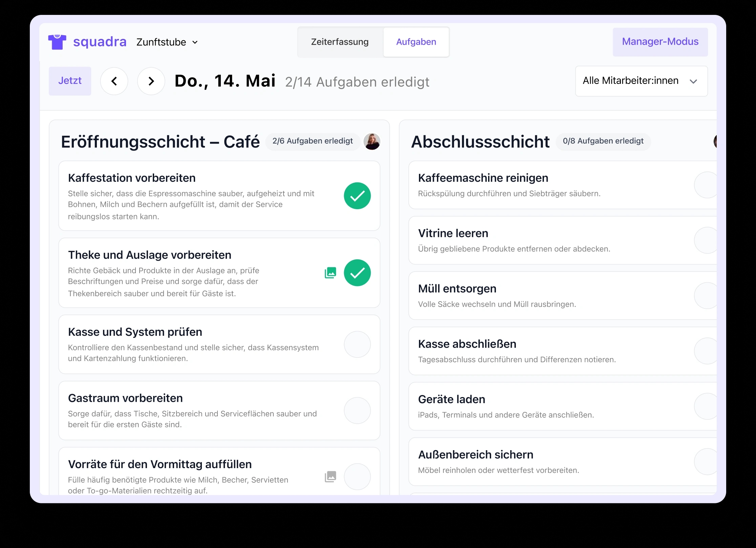Click description 'Möbel reinholen oder wetterfest vorbereiten.'
Screen dimensions: 756x548
click(x=499, y=470)
